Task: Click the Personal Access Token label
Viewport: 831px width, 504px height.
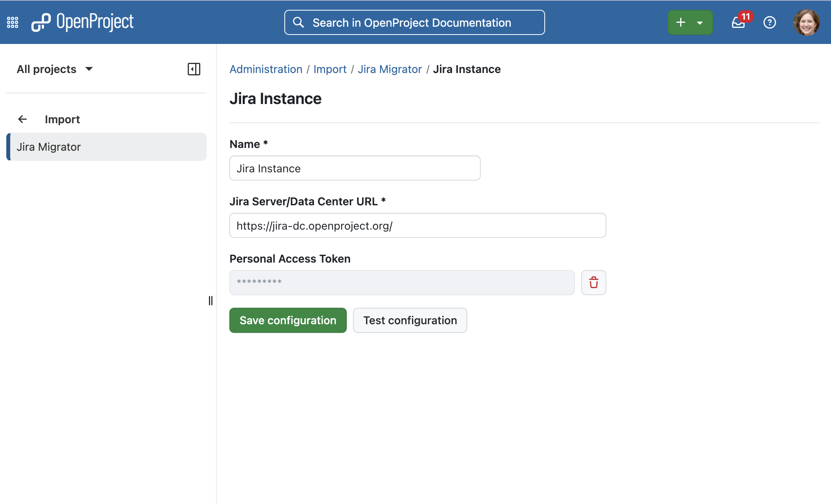Action: pyautogui.click(x=290, y=259)
